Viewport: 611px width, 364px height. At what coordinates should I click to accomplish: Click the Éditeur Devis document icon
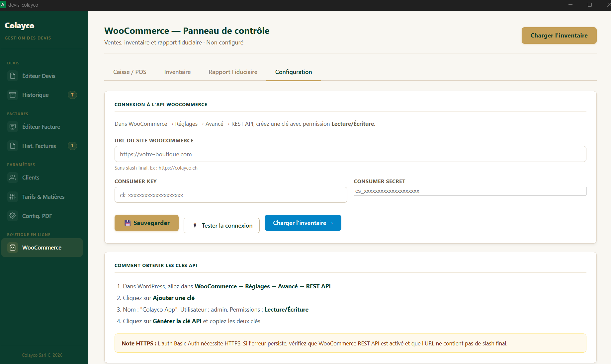(x=13, y=76)
